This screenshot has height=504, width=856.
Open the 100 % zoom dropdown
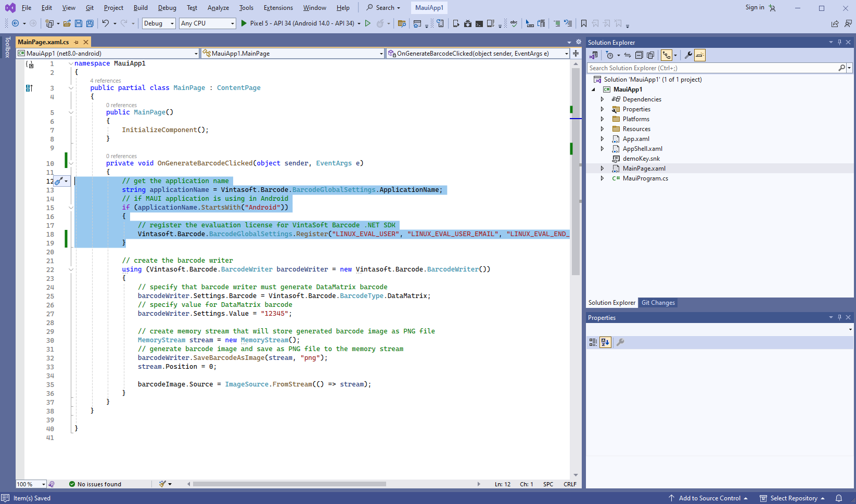tap(31, 484)
